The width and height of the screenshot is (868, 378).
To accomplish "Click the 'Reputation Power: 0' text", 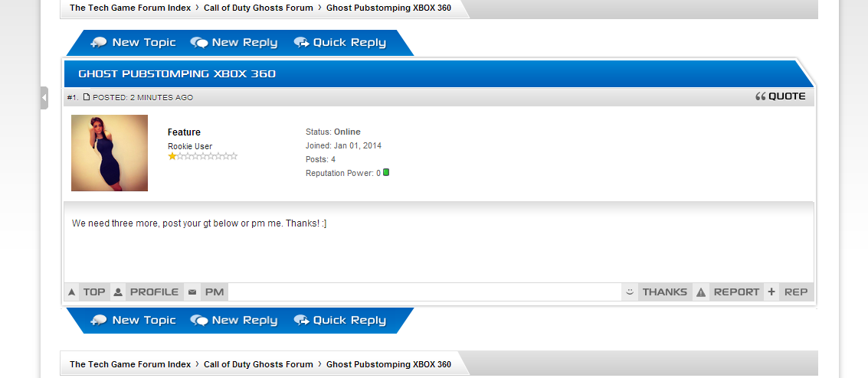I will tap(343, 174).
